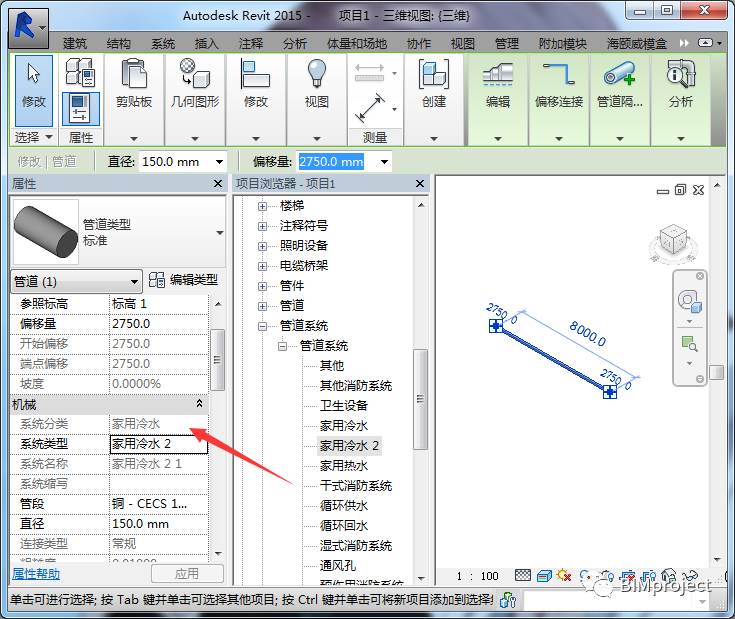The image size is (735, 619).
Task: Click the zoom region navigation icon
Action: coord(690,343)
